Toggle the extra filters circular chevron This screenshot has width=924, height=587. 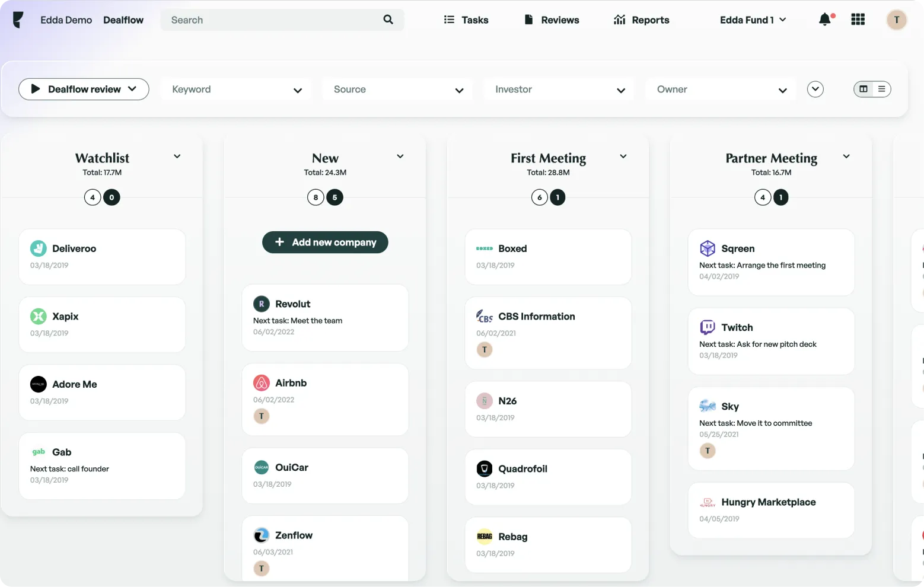click(815, 89)
